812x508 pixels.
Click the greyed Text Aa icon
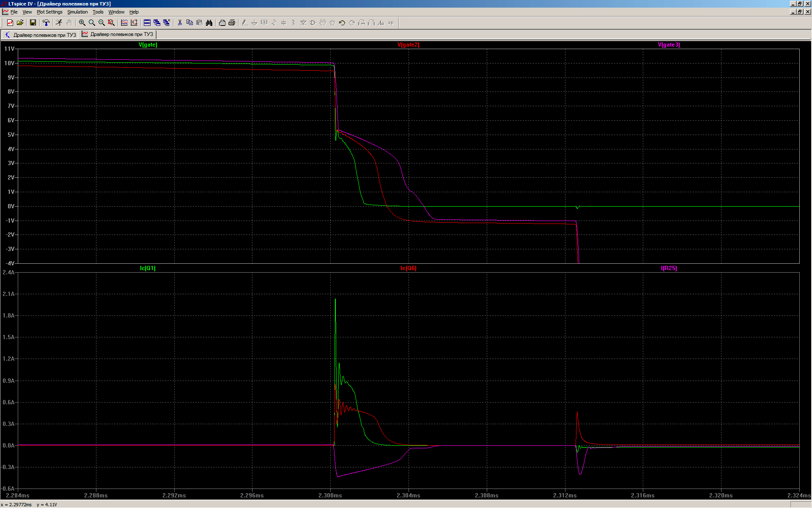point(381,23)
